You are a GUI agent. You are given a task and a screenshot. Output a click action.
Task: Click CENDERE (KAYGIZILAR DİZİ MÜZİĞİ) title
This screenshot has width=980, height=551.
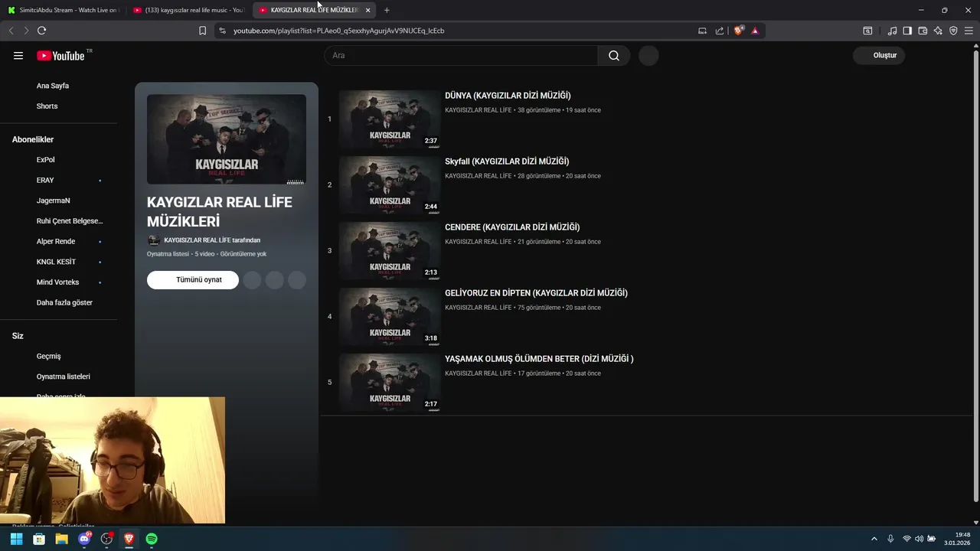coord(512,227)
